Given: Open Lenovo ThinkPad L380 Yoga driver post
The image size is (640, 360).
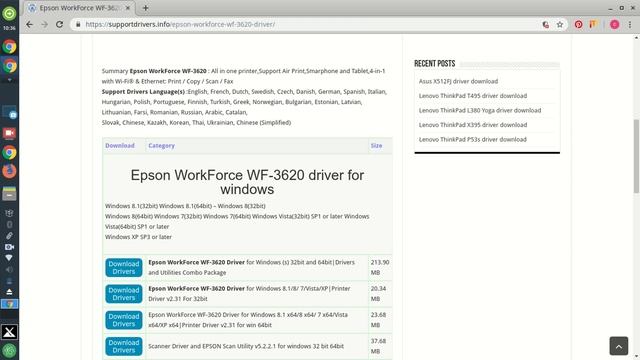Looking at the screenshot, I should [x=480, y=111].
